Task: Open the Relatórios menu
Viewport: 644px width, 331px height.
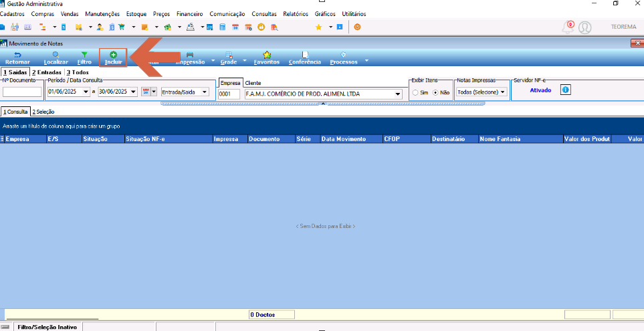Action: pyautogui.click(x=296, y=14)
